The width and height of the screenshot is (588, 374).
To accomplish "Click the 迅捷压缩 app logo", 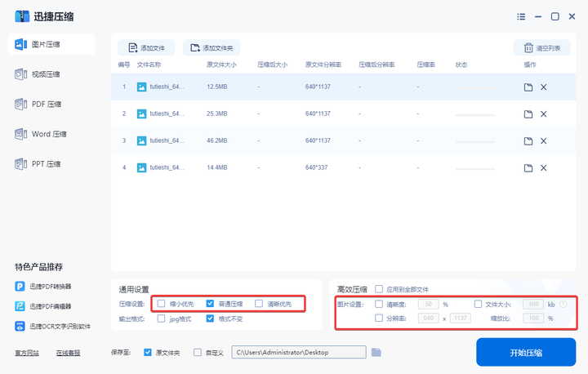I will (x=22, y=16).
